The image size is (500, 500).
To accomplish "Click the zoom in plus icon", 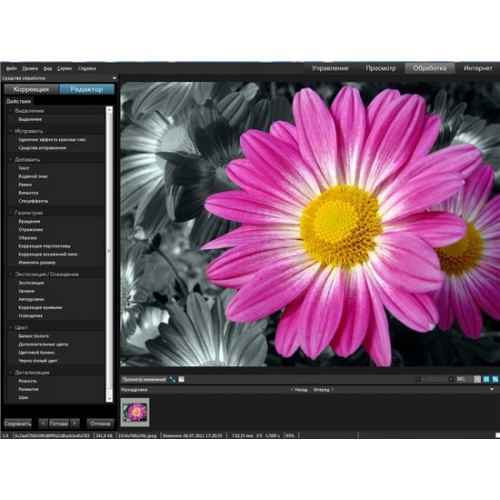I will point(451,379).
